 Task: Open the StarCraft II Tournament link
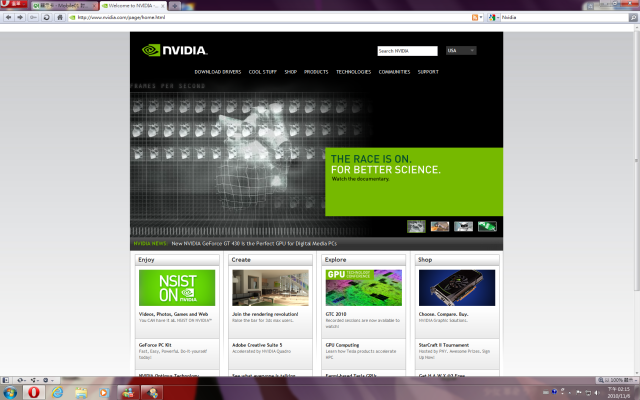pyautogui.click(x=444, y=345)
